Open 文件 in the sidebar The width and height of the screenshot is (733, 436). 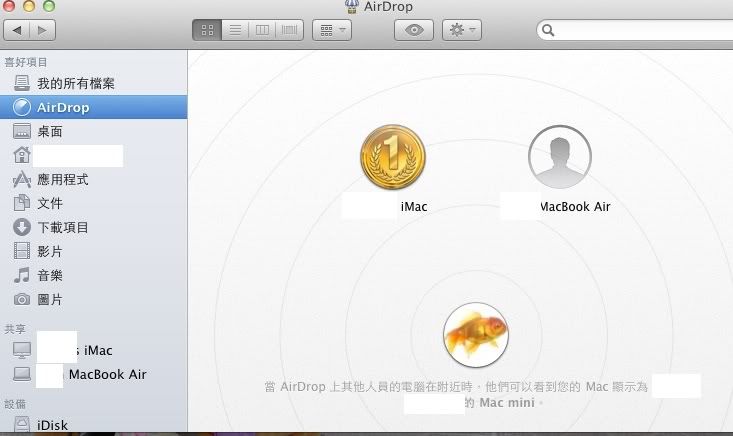(93, 203)
